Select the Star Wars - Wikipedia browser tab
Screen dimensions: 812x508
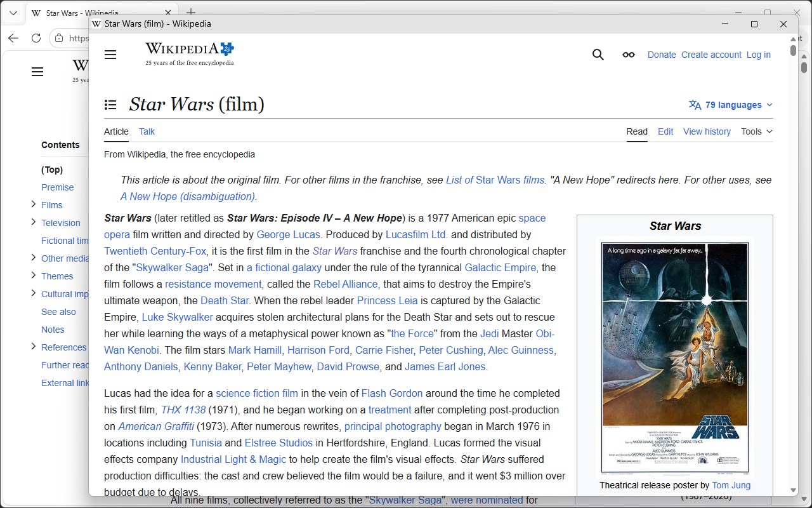(x=101, y=13)
